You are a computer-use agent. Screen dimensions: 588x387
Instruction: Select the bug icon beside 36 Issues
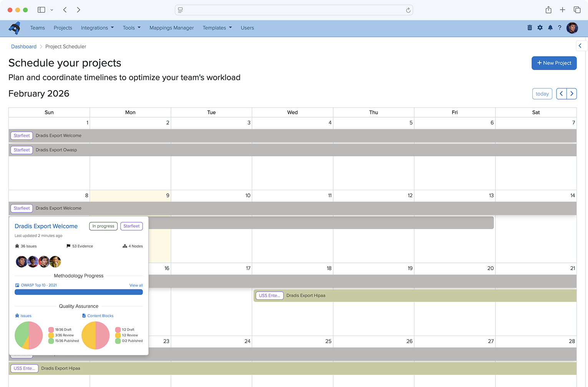tap(17, 246)
